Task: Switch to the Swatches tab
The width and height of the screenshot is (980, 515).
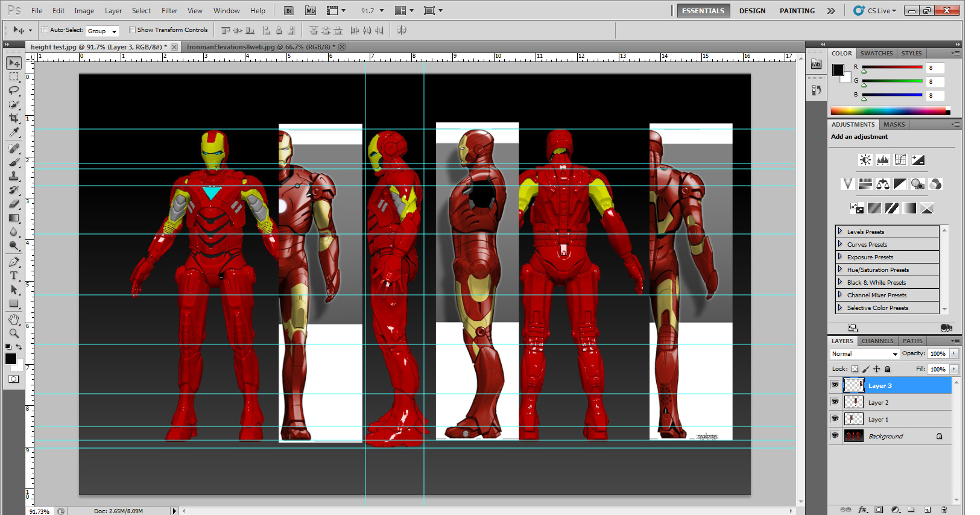Action: tap(876, 53)
